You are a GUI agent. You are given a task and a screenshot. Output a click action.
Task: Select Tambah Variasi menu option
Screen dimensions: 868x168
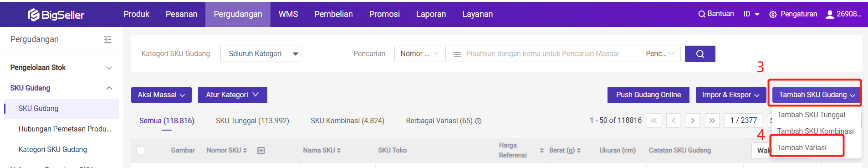[x=802, y=147]
